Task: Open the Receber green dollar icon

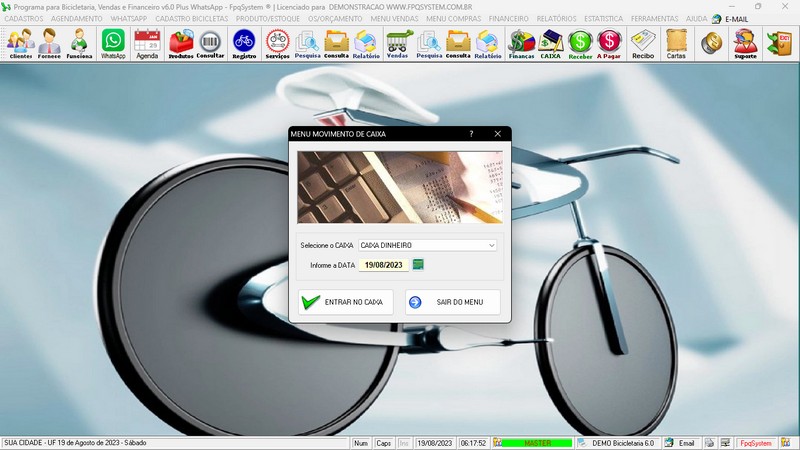Action: pyautogui.click(x=580, y=43)
